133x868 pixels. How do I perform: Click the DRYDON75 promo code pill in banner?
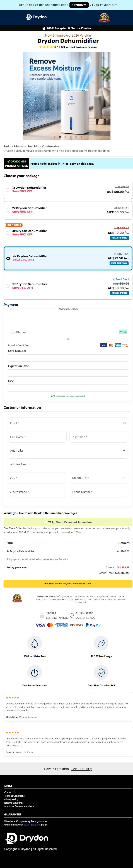(79, 5)
